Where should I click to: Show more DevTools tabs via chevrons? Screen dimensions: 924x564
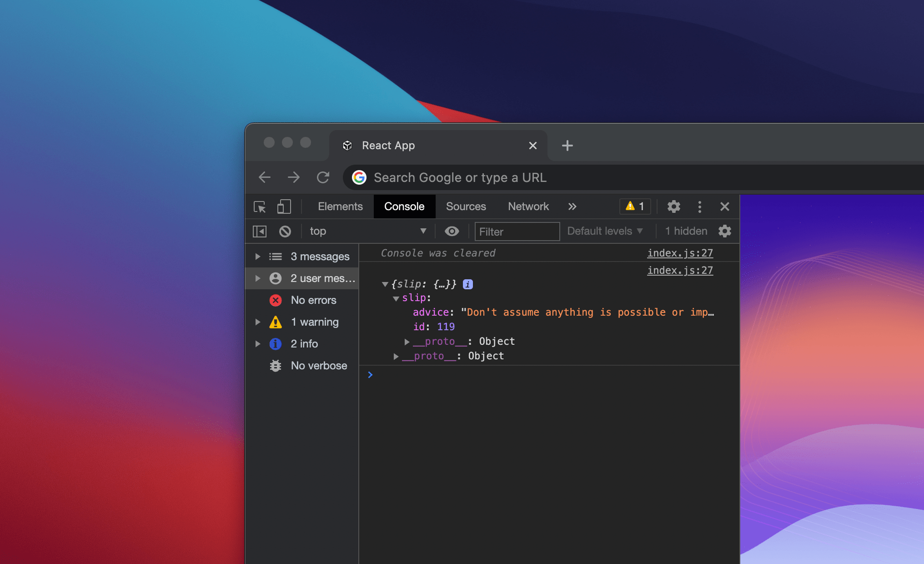point(572,207)
